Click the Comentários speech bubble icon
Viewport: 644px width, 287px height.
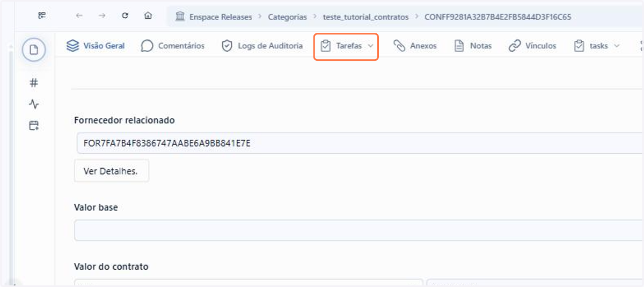147,46
